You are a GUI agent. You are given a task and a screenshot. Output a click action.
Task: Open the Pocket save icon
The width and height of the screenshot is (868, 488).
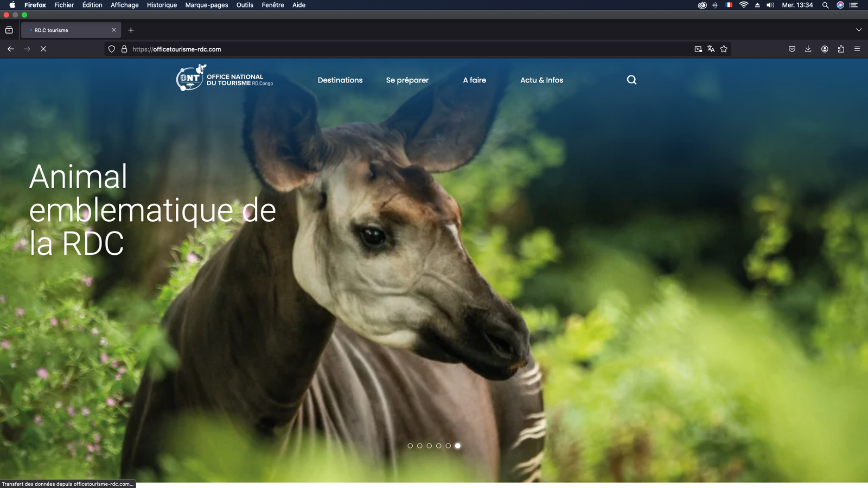point(792,49)
